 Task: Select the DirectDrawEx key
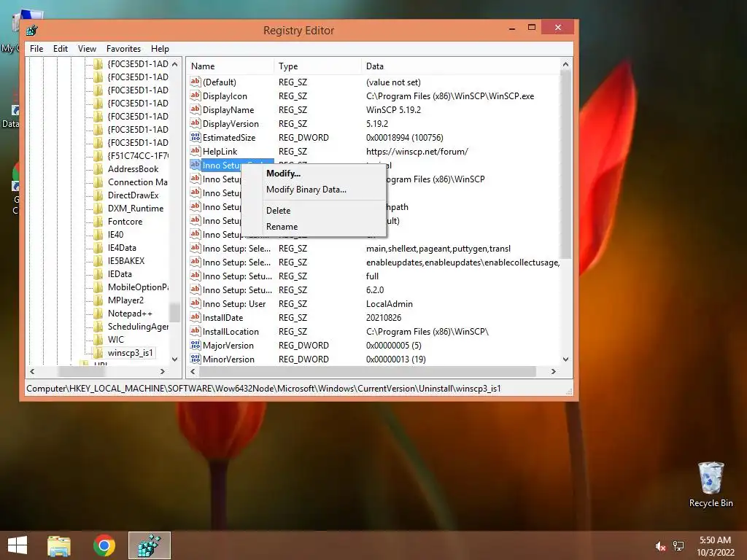[133, 195]
